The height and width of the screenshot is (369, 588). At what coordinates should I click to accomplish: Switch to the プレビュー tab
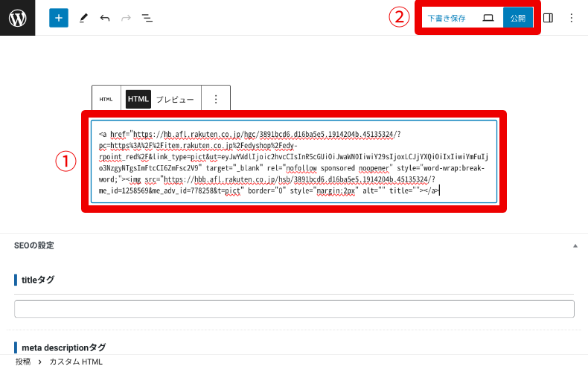[x=175, y=100]
